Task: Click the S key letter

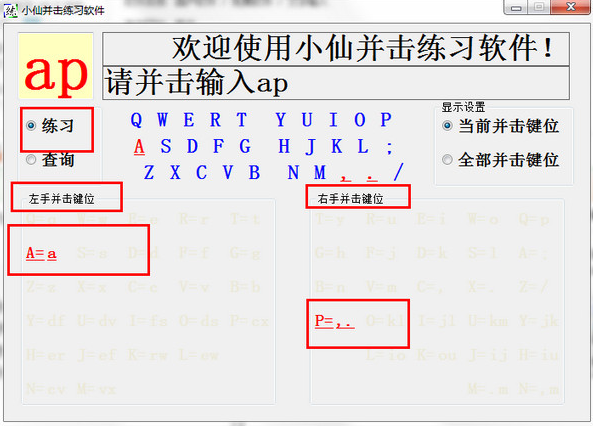Action: click(x=166, y=146)
